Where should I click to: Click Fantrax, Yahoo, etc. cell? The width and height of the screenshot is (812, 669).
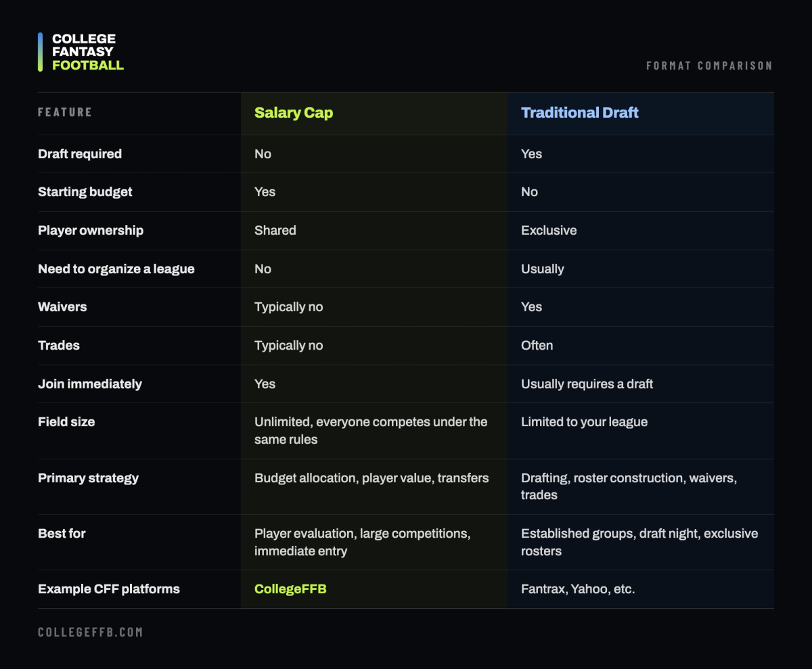tap(578, 589)
